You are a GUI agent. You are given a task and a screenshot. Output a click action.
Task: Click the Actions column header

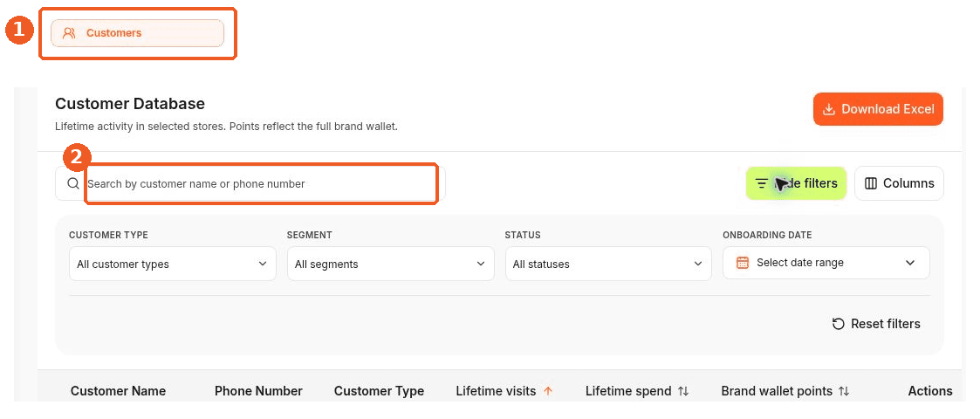(930, 391)
